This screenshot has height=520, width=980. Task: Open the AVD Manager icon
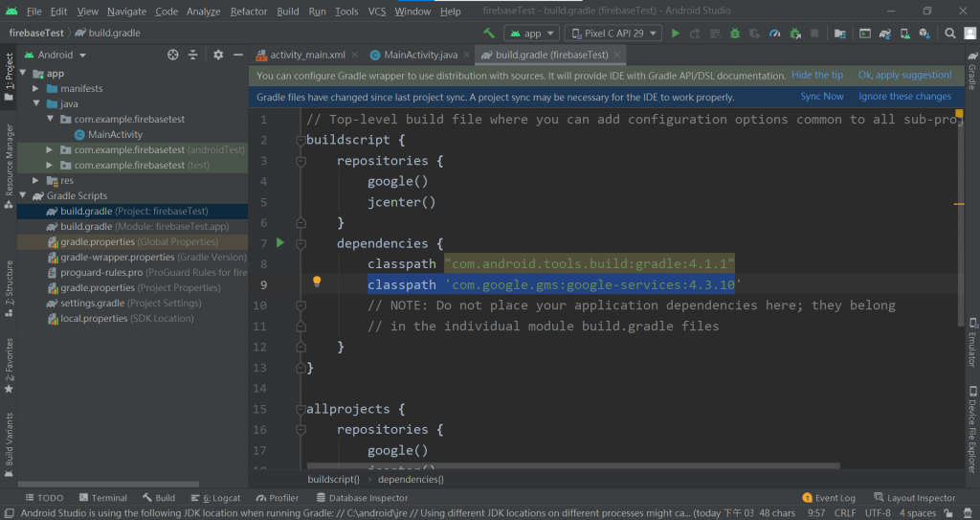point(905,34)
